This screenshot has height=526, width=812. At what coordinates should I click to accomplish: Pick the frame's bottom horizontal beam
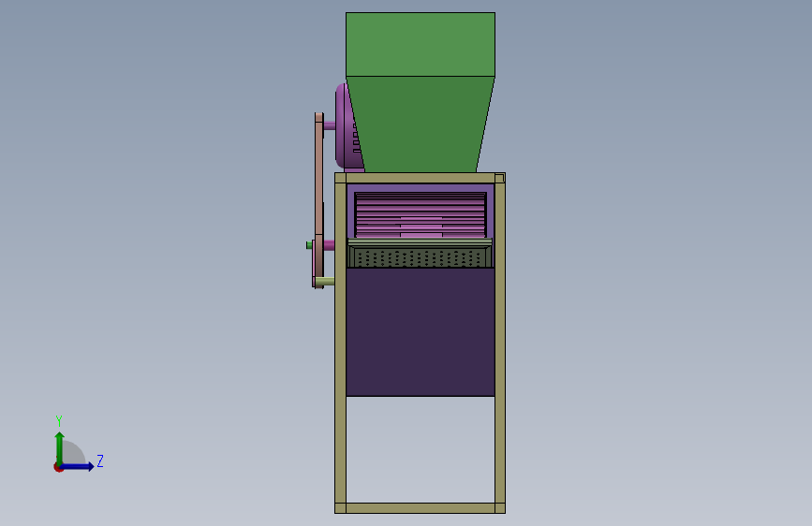coord(420,508)
